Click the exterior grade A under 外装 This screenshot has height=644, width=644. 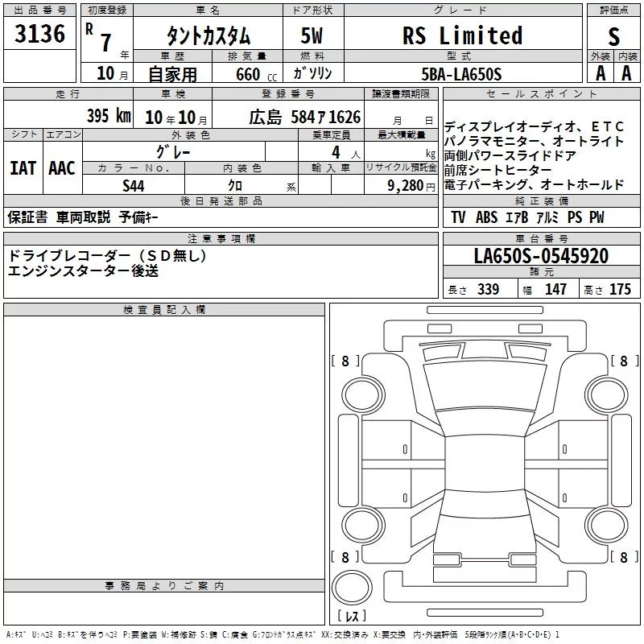coord(601,73)
